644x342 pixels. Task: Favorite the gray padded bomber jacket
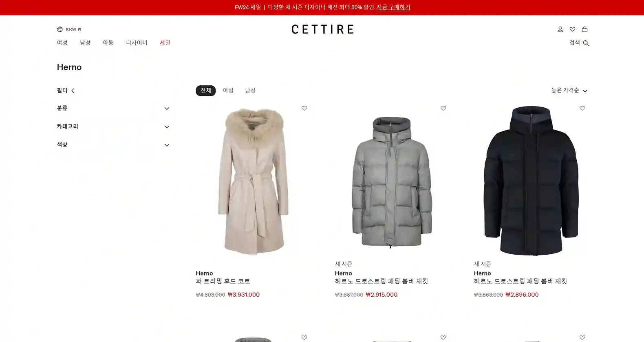click(x=443, y=108)
